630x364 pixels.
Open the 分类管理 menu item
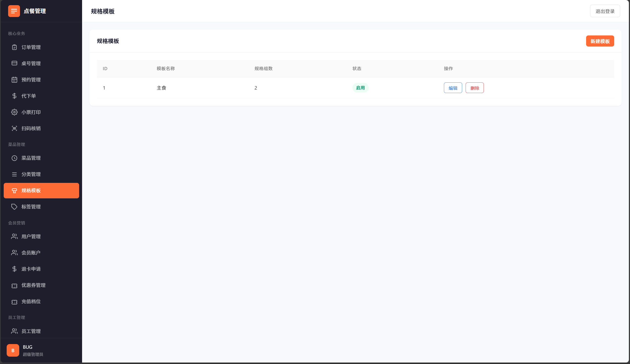pyautogui.click(x=31, y=174)
